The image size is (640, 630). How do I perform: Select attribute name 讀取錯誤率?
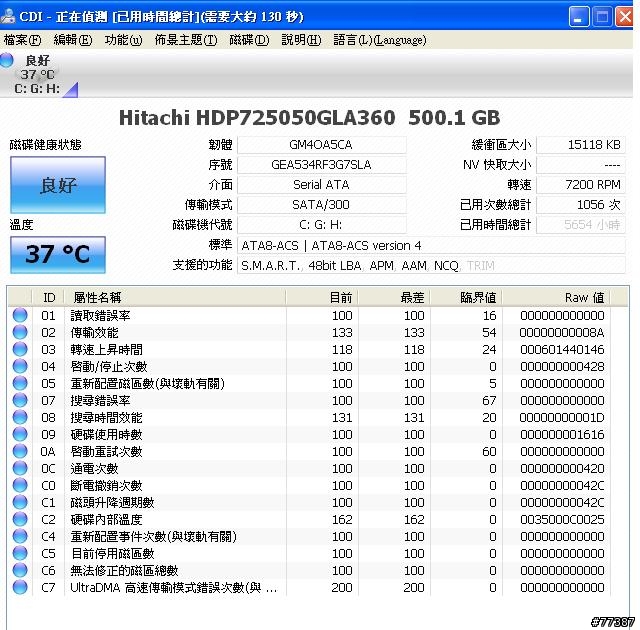pos(100,315)
